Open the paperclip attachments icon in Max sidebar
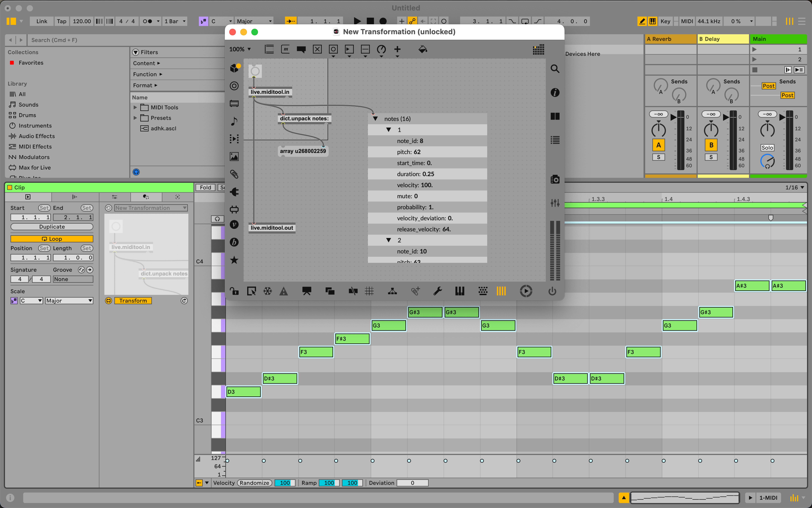The width and height of the screenshot is (812, 508). click(x=234, y=174)
